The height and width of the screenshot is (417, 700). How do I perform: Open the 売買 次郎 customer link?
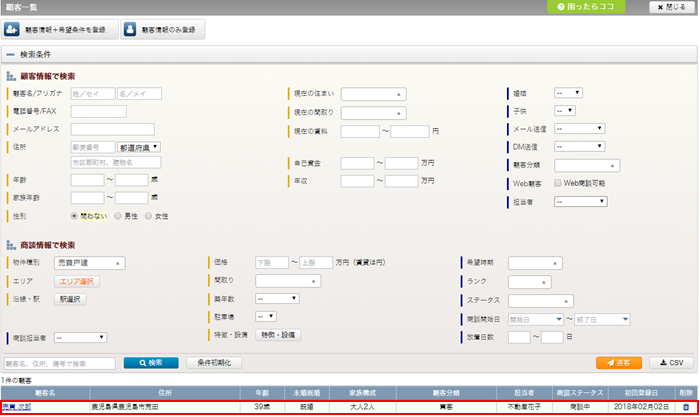pyautogui.click(x=17, y=407)
